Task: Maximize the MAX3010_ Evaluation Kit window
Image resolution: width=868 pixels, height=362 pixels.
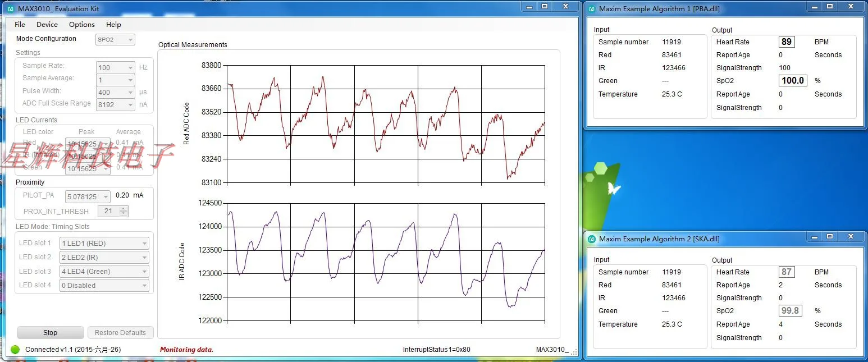Action: click(544, 6)
